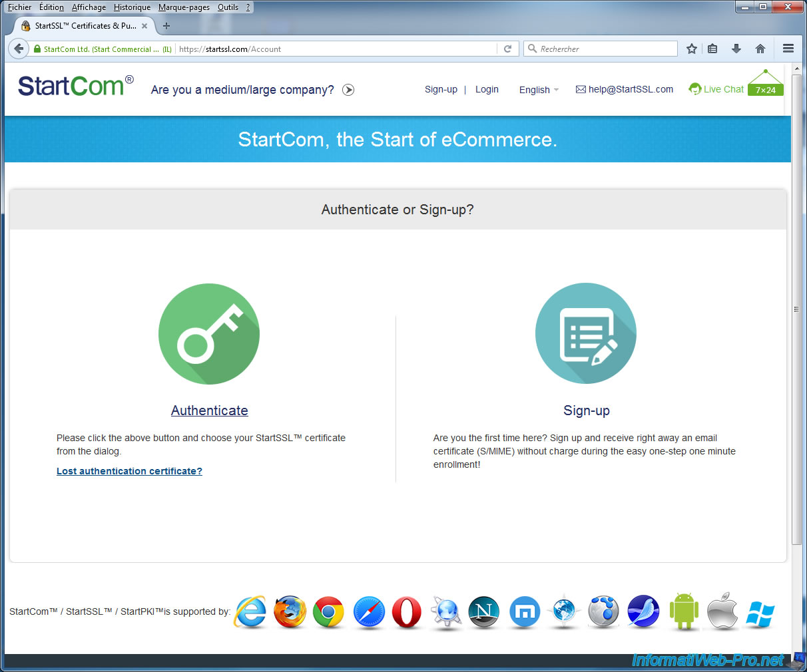This screenshot has width=807, height=672.
Task: Open the Marque-pages menu
Action: pos(184,7)
